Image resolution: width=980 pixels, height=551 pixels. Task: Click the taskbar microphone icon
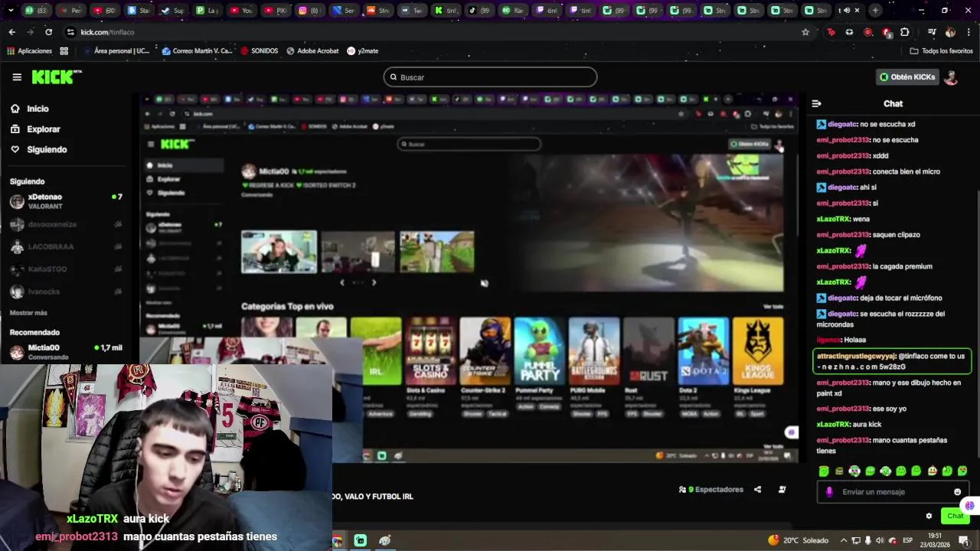click(868, 540)
